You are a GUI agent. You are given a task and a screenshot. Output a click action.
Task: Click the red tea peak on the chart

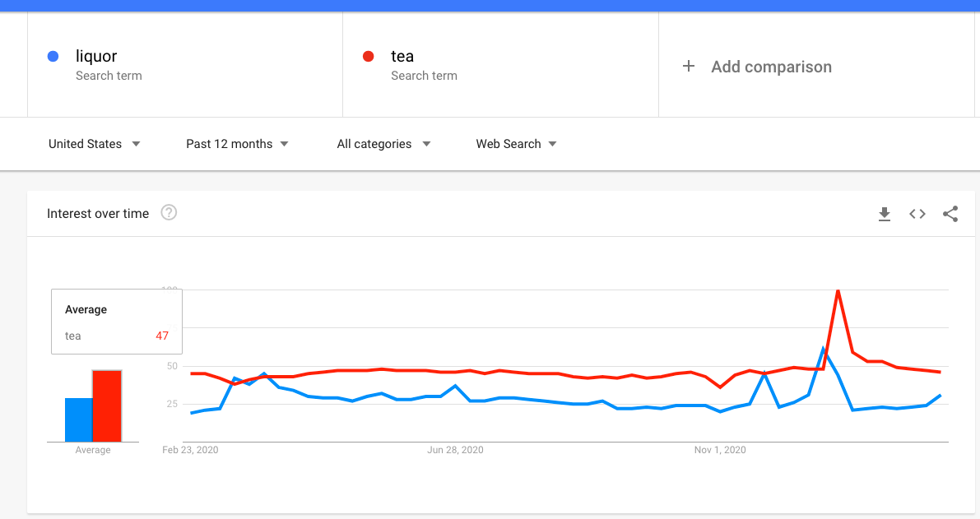point(838,290)
